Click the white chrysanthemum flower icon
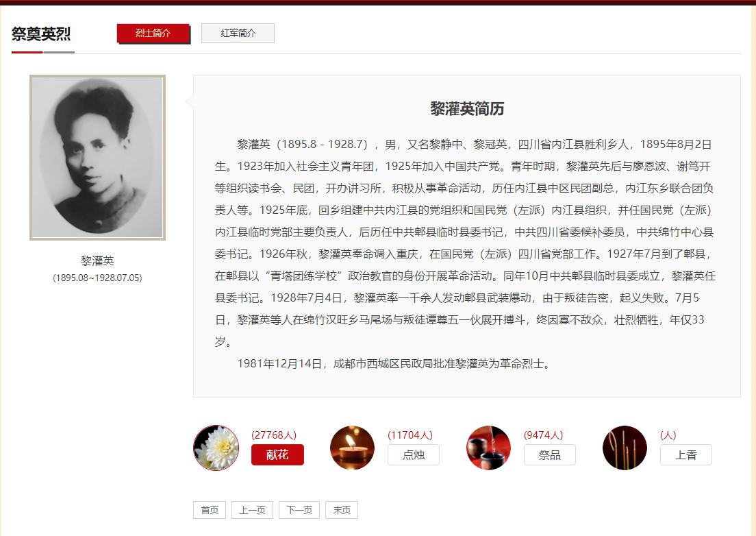Screen dimensions: 756x536 pyautogui.click(x=216, y=448)
